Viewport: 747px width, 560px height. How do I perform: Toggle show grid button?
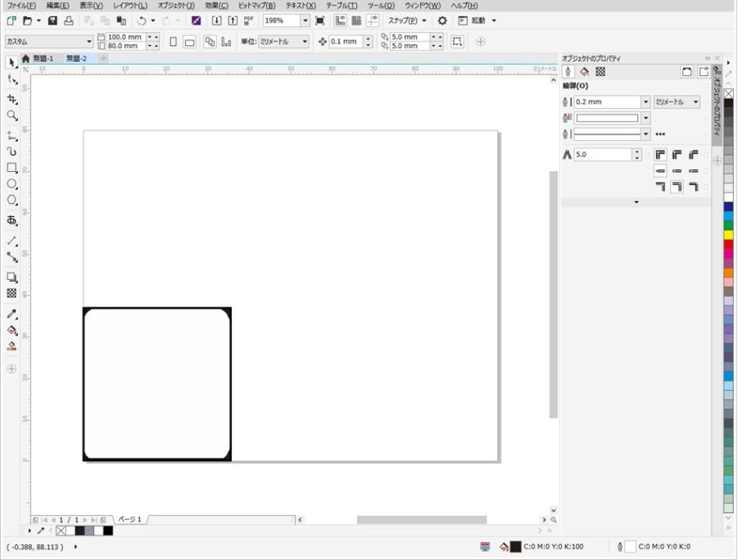pos(356,20)
